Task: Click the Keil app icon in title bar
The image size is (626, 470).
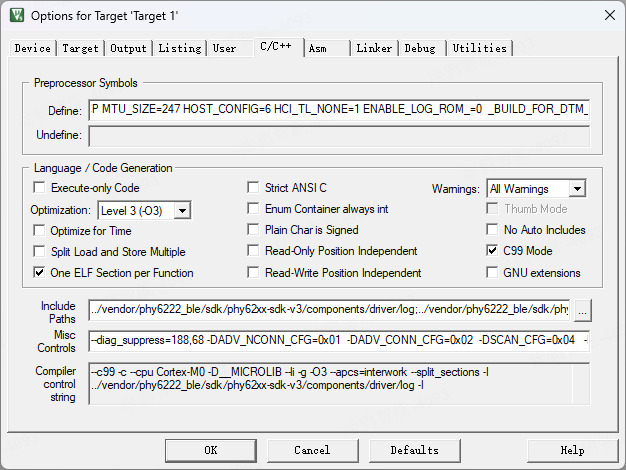Action: click(x=16, y=15)
